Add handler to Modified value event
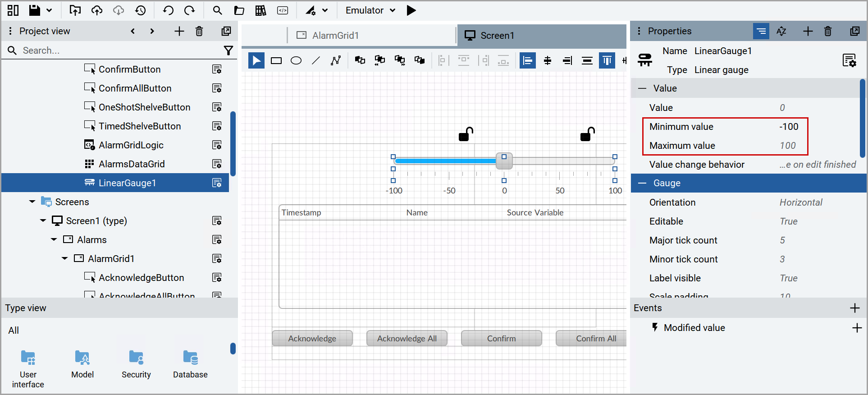Image resolution: width=868 pixels, height=395 pixels. (857, 328)
